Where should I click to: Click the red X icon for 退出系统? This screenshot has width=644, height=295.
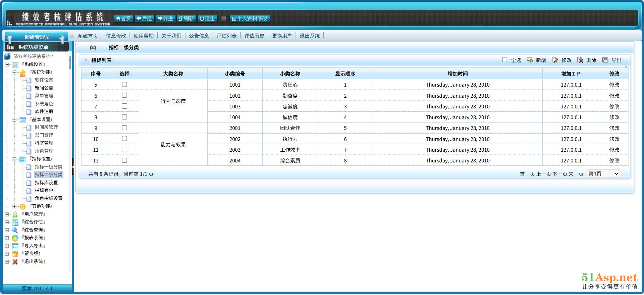(15, 262)
